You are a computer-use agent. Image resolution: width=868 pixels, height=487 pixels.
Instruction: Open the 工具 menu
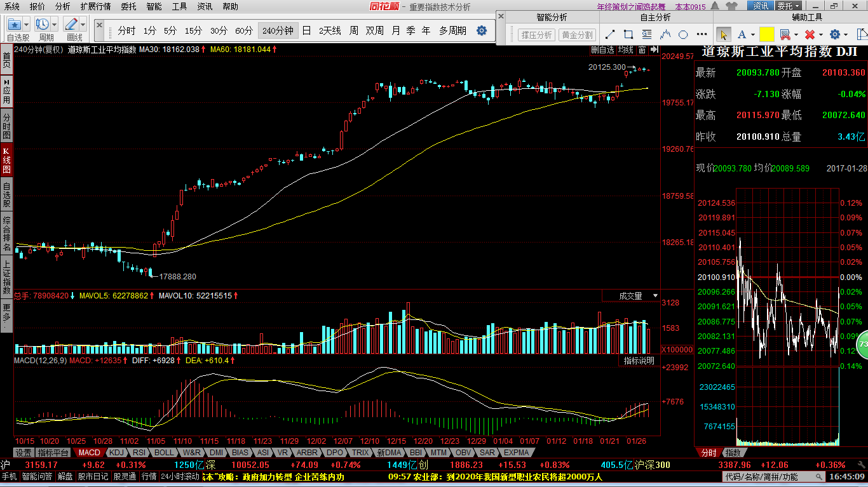pos(180,6)
